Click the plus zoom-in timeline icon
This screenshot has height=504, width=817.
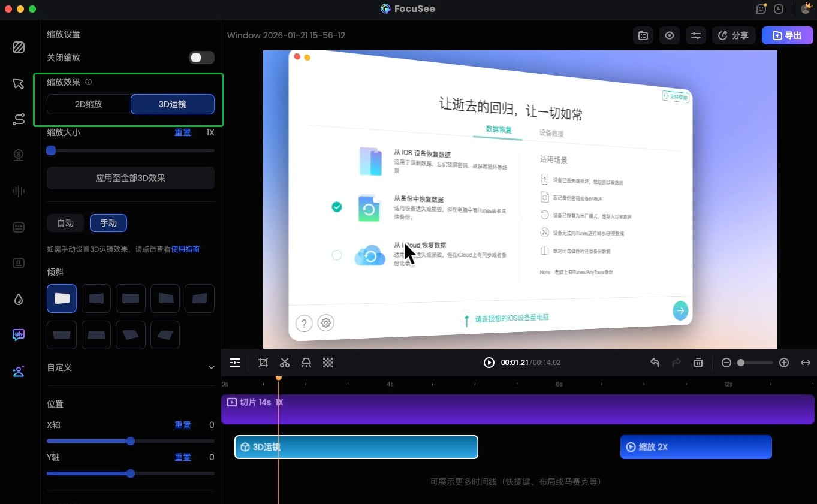784,363
